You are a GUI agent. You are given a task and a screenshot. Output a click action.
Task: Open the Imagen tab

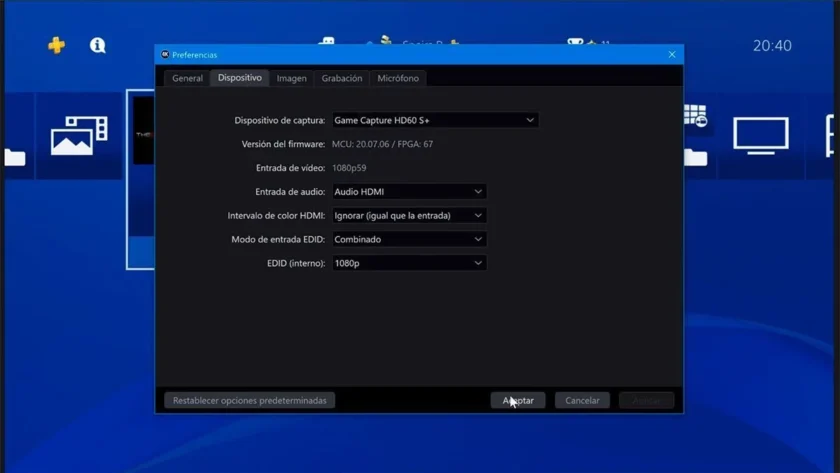click(x=291, y=78)
